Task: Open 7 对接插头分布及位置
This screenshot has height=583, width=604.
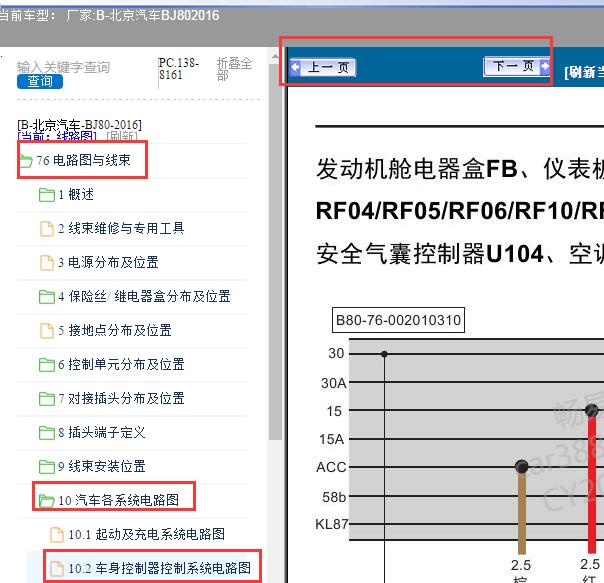Action: (x=121, y=398)
